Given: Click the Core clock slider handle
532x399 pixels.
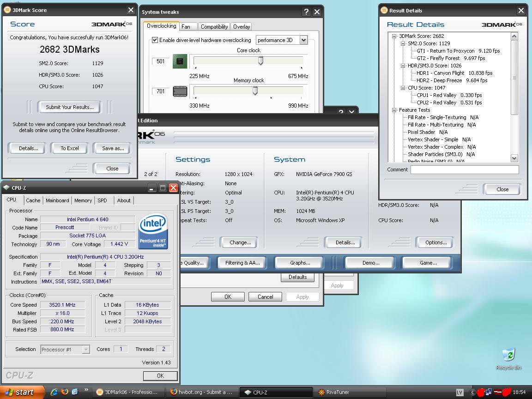Looking at the screenshot, I should (260, 61).
